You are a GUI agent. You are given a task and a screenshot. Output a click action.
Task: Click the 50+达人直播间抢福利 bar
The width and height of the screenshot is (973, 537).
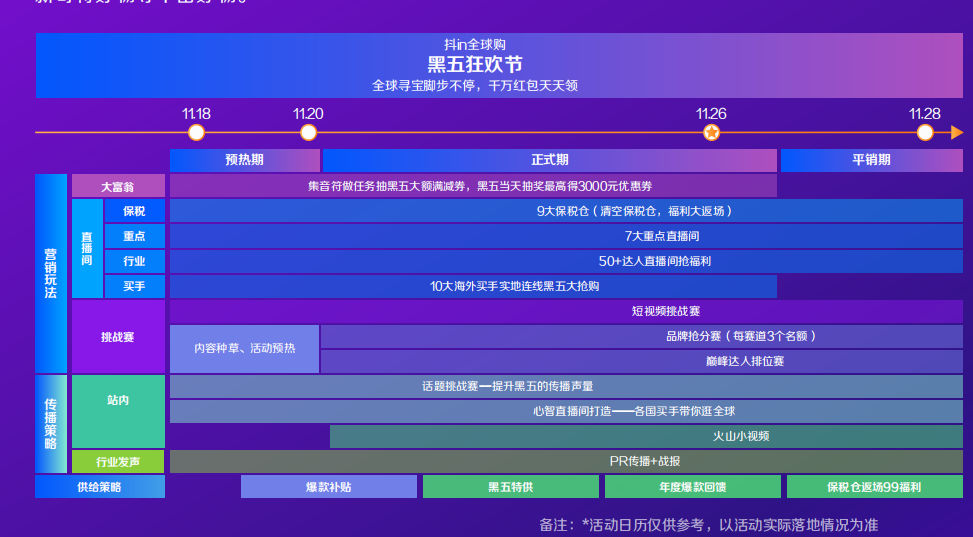567,261
